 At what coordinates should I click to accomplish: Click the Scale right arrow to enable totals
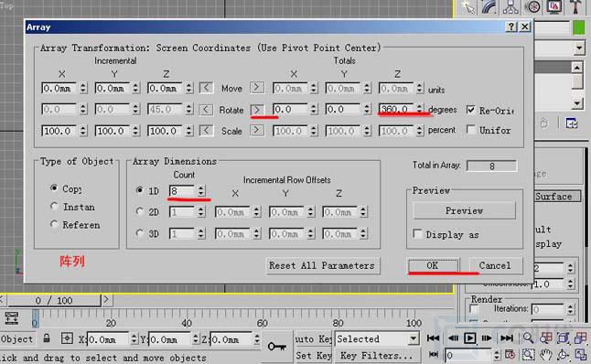(x=257, y=131)
